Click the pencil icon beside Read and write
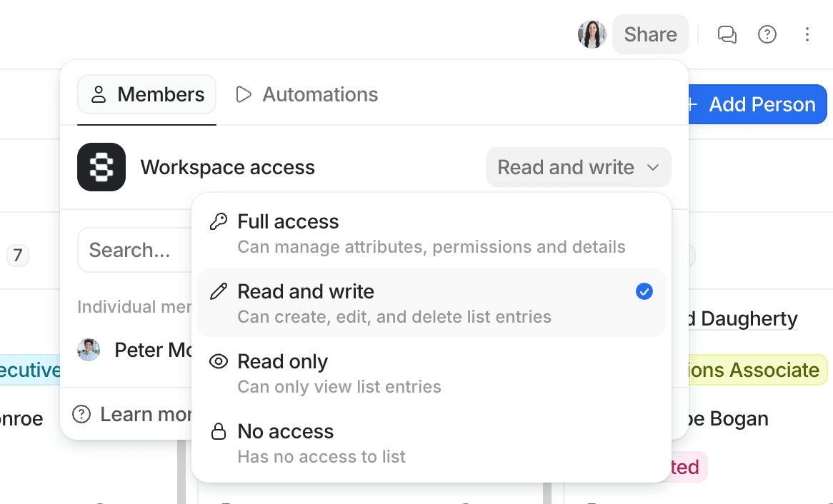Viewport: 833px width, 504px height. pos(217,291)
